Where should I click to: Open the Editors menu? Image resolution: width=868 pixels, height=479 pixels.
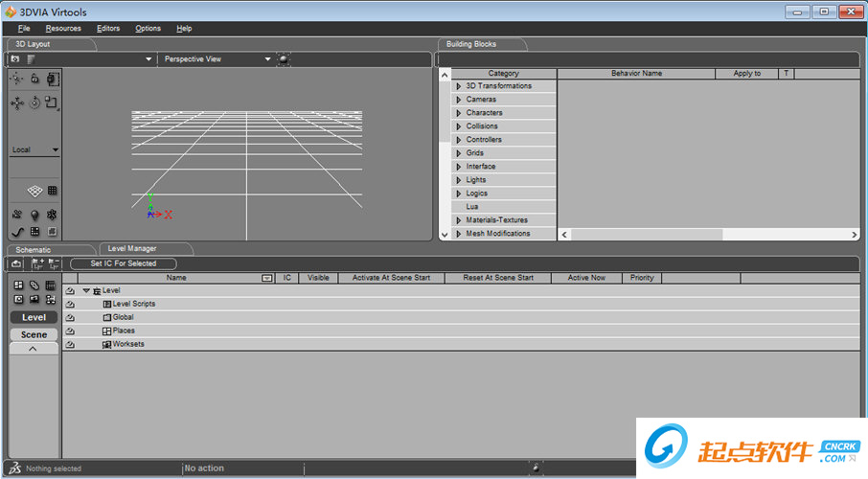click(x=108, y=28)
